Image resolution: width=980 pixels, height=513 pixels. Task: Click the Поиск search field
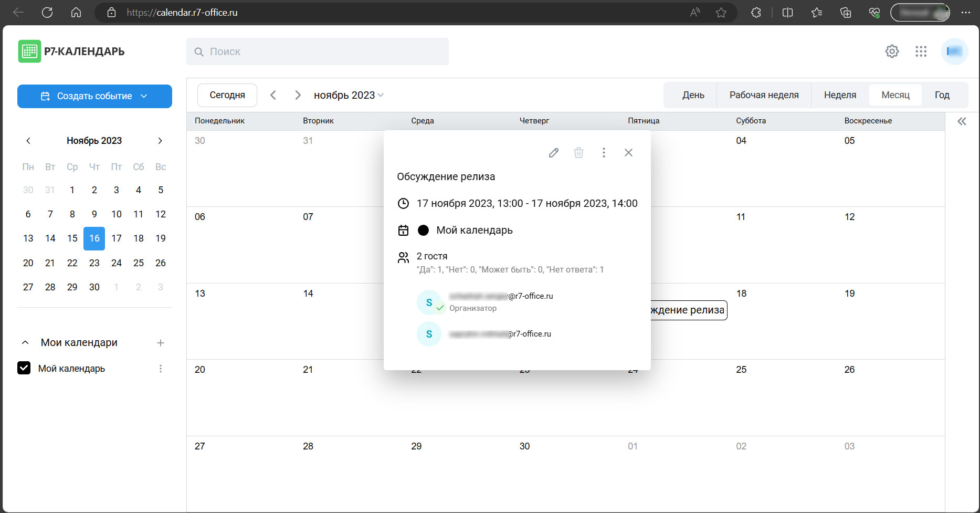click(x=317, y=51)
